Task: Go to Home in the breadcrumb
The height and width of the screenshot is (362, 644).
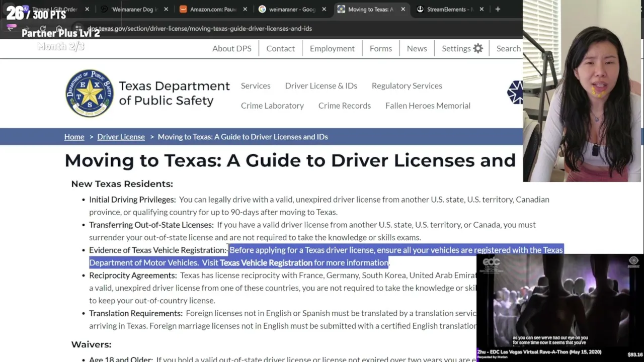Action: [74, 137]
